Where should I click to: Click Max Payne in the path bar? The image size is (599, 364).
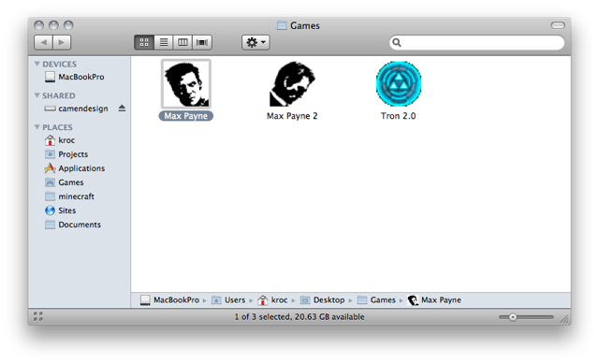(441, 300)
